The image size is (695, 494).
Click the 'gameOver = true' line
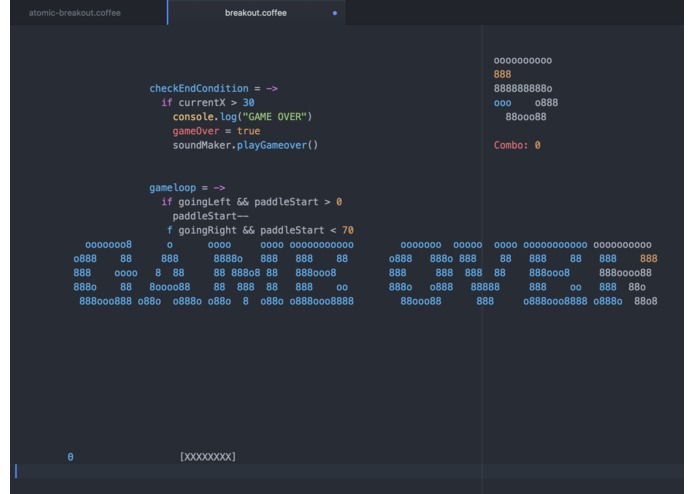pos(216,131)
